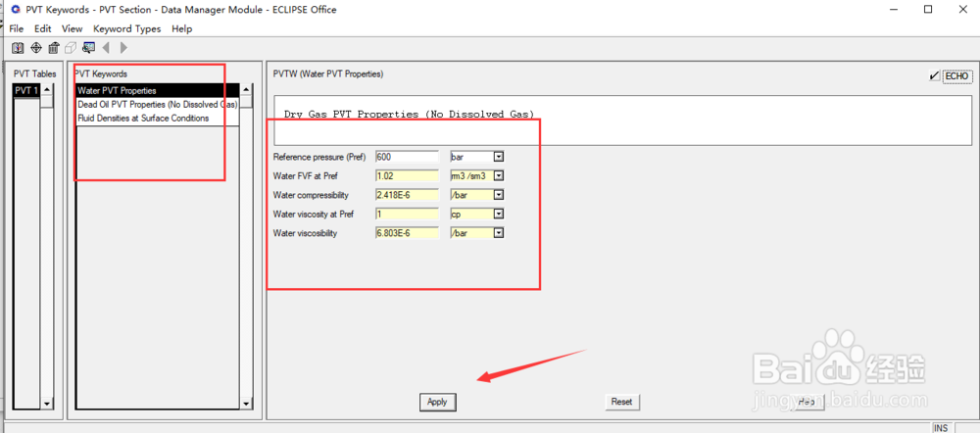The height and width of the screenshot is (433, 980).
Task: Click the Water viscosity at Pref field
Action: pyautogui.click(x=408, y=214)
